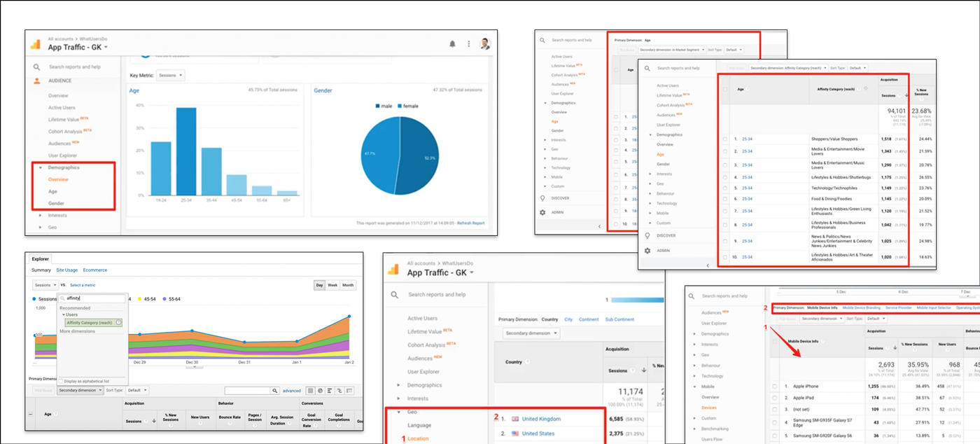This screenshot has height=444, width=980.
Task: Tick the select-all checkbox in Affinity Category table header
Action: [x=725, y=89]
